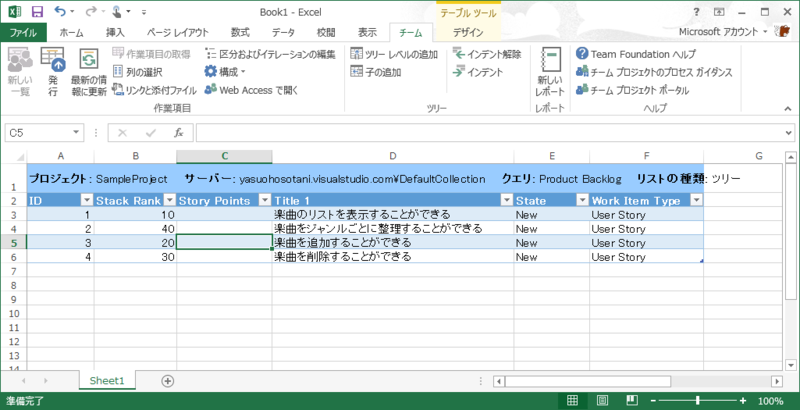Click the user avatar picture
The height and width of the screenshot is (410, 800).
[x=782, y=32]
